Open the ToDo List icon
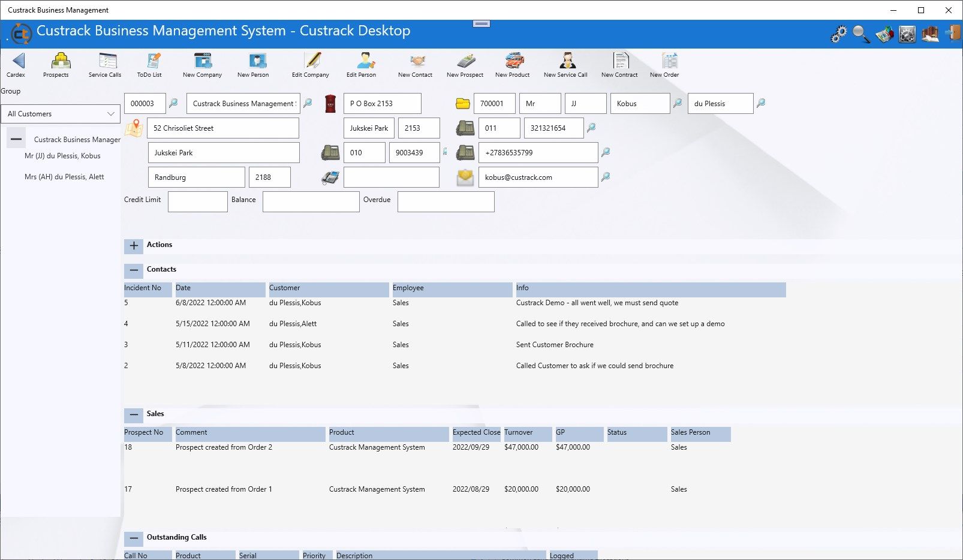The height and width of the screenshot is (560, 963). pos(153,61)
